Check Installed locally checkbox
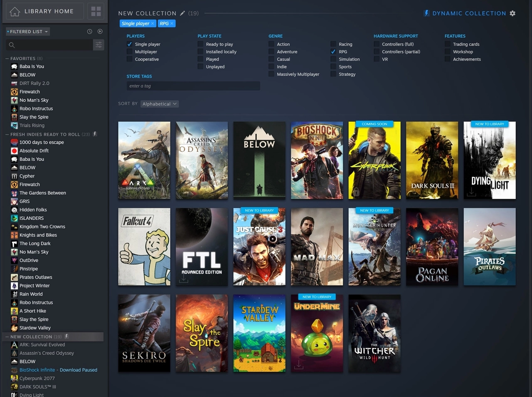532x397 pixels. (x=201, y=52)
